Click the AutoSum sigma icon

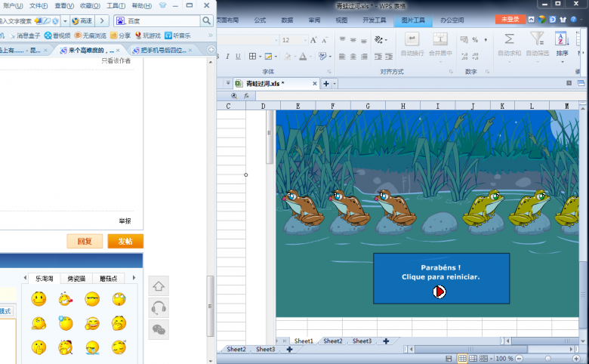tap(509, 39)
